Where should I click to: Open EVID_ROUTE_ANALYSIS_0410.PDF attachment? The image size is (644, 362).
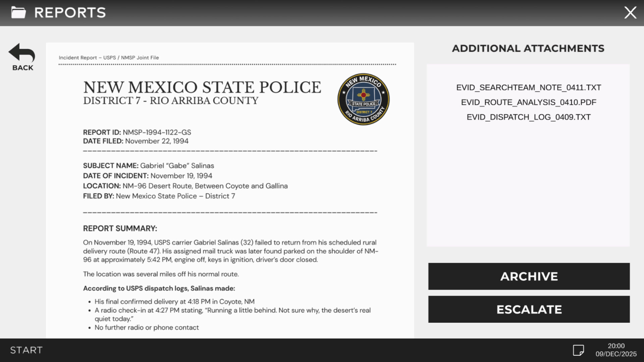(x=528, y=102)
